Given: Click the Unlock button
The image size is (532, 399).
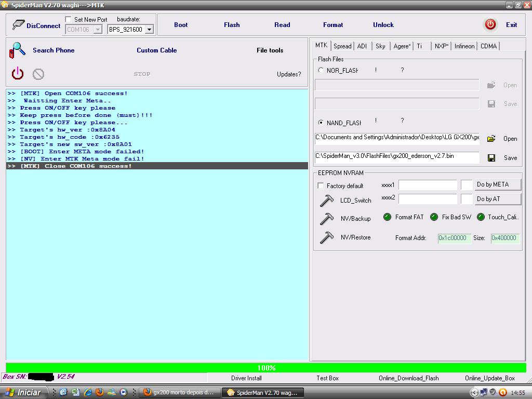Looking at the screenshot, I should tap(383, 25).
